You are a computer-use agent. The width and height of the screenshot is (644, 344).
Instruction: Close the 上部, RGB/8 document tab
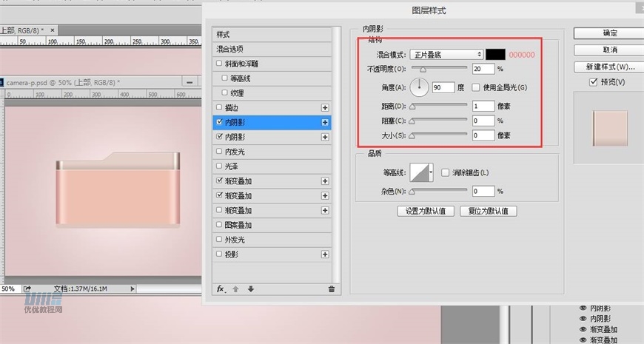coord(53,30)
